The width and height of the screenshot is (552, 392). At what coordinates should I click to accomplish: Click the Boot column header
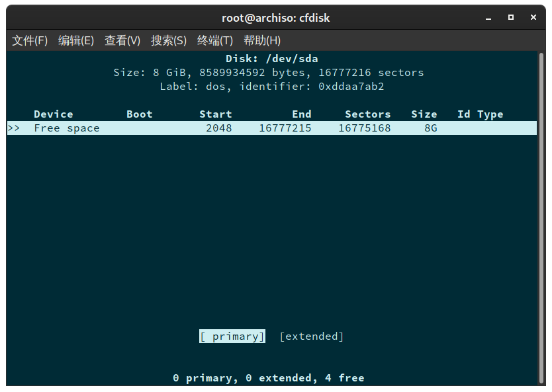(139, 114)
